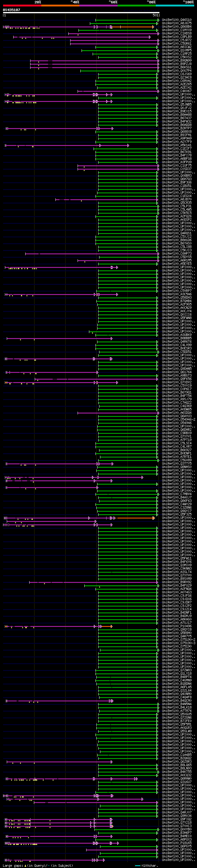Select the UniRef100_Q72GN6 label
The height and width of the screenshot is (868, 197).
coord(177,717)
